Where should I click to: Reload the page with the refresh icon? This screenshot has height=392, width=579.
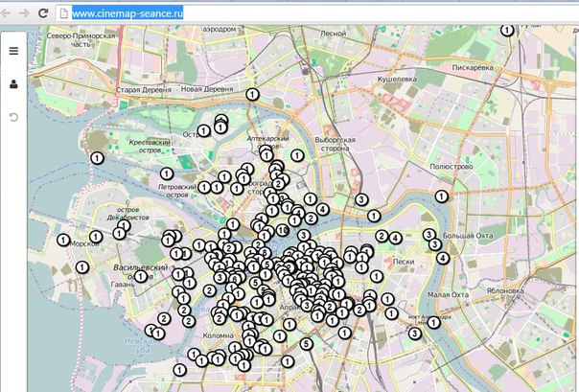click(43, 13)
